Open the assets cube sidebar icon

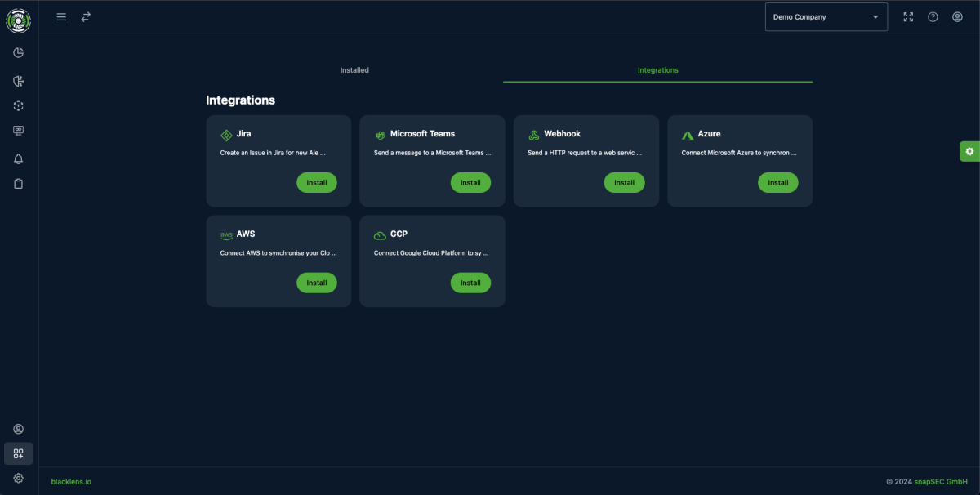19,106
